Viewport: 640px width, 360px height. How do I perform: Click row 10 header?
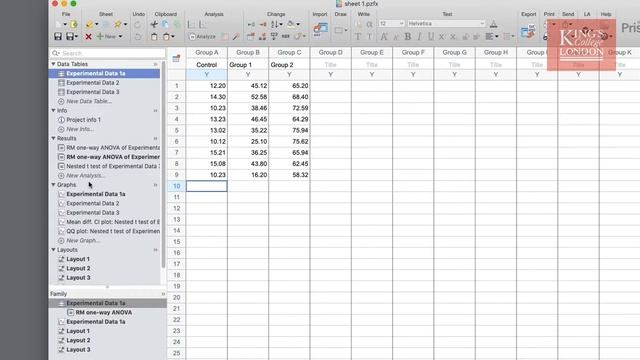click(x=176, y=186)
